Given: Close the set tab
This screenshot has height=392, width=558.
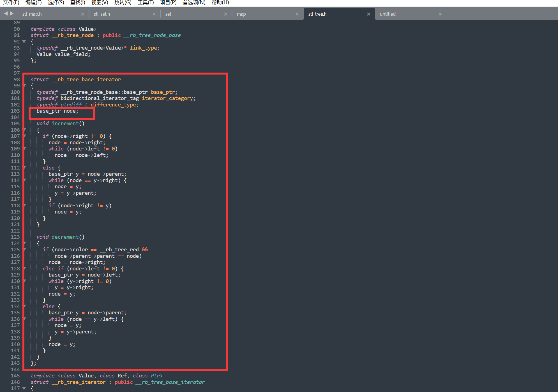Looking at the screenshot, I should [225, 14].
